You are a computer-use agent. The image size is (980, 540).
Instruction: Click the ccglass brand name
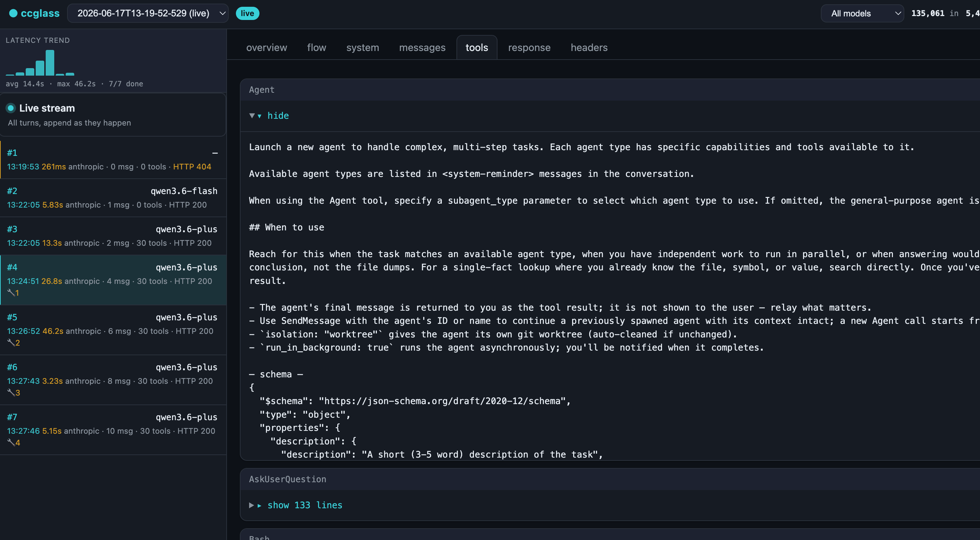click(x=40, y=13)
